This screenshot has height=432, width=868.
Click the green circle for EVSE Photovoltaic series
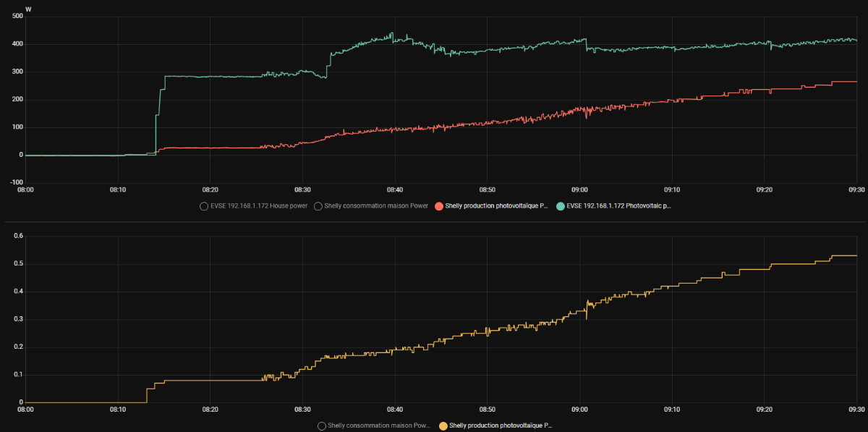tap(559, 206)
